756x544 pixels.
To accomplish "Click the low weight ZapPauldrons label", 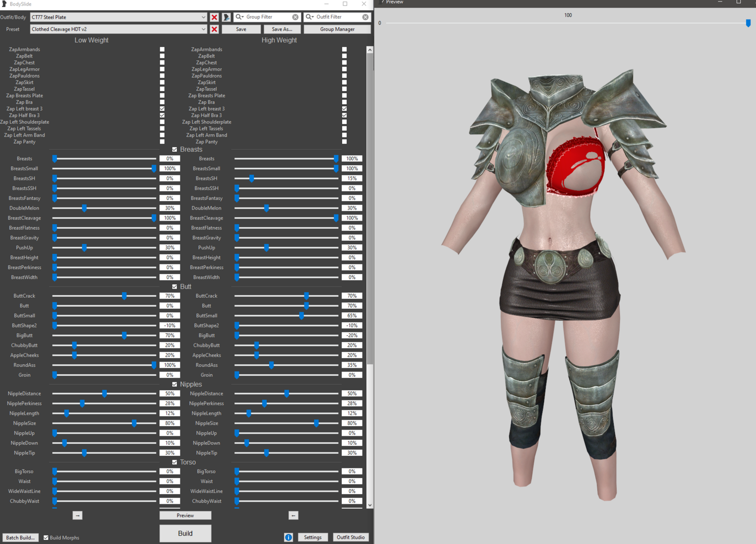I will (24, 76).
